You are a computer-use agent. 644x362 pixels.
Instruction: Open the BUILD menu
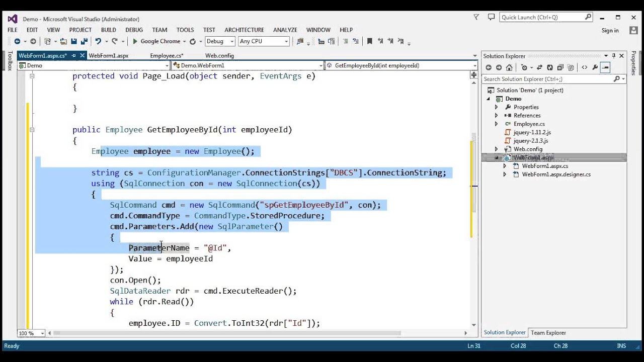pos(108,30)
